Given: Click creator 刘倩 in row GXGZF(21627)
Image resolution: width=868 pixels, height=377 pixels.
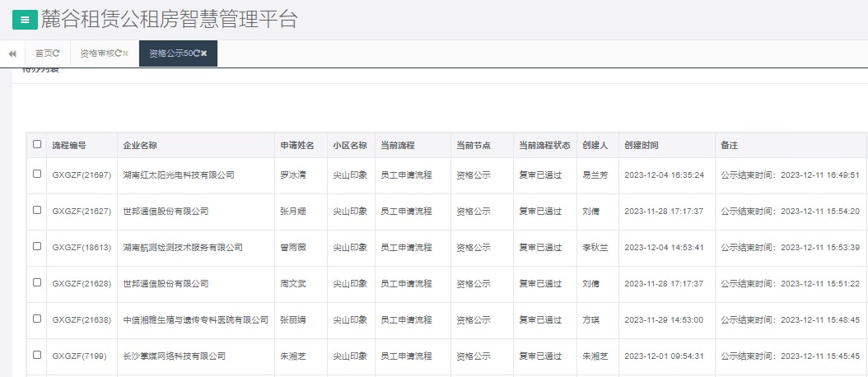Looking at the screenshot, I should pyautogui.click(x=590, y=212).
